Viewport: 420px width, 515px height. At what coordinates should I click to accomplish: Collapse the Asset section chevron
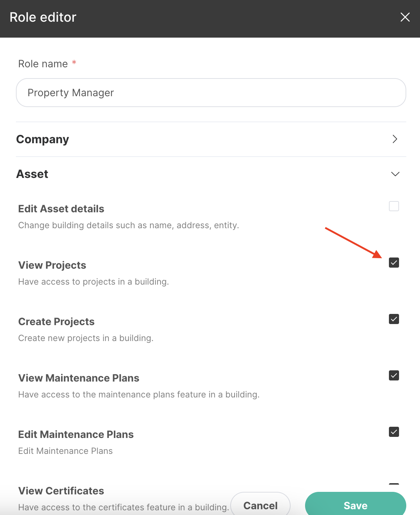395,174
